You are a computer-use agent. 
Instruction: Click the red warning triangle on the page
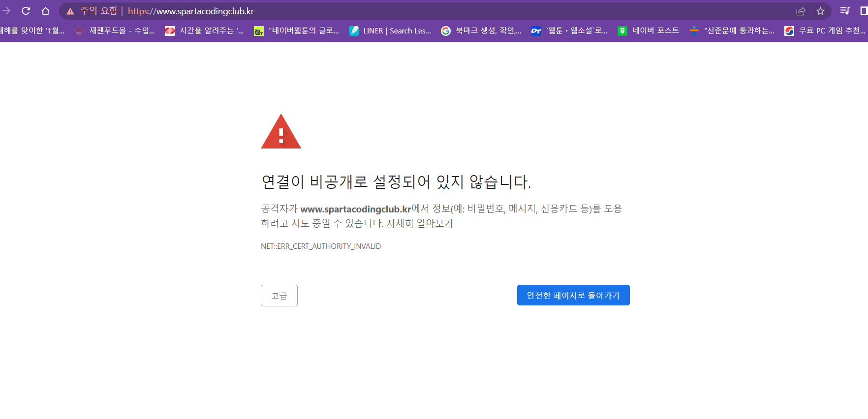click(281, 131)
